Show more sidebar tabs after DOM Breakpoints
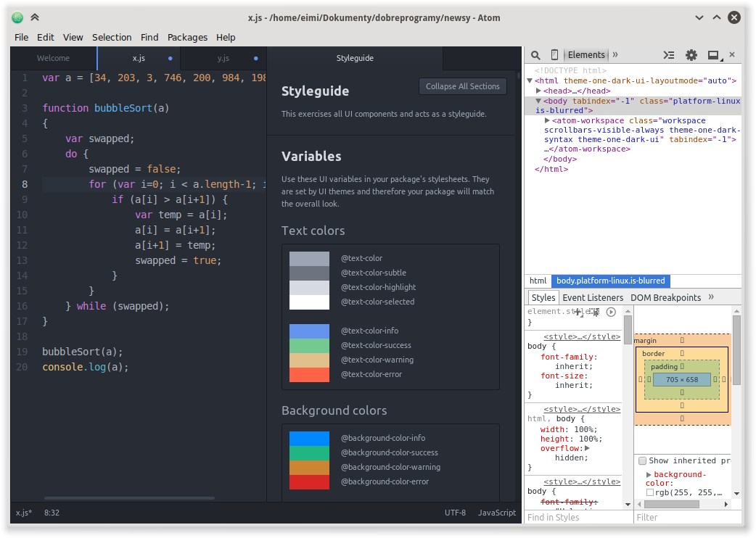The height and width of the screenshot is (538, 756). pyautogui.click(x=711, y=297)
